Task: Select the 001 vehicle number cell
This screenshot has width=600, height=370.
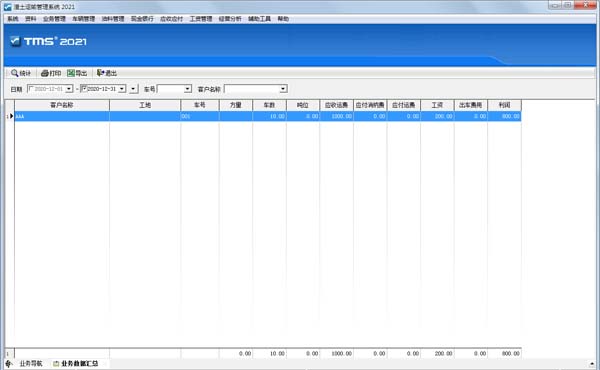Action: [x=200, y=116]
